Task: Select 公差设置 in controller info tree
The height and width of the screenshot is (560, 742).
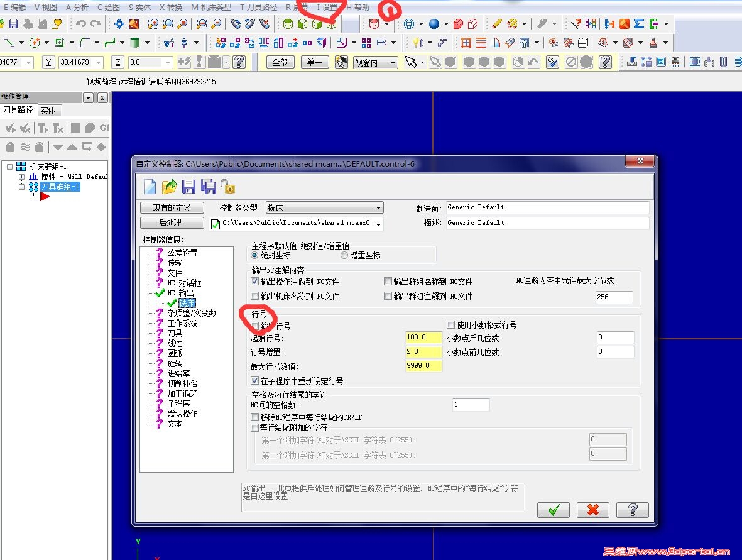Action: tap(182, 253)
